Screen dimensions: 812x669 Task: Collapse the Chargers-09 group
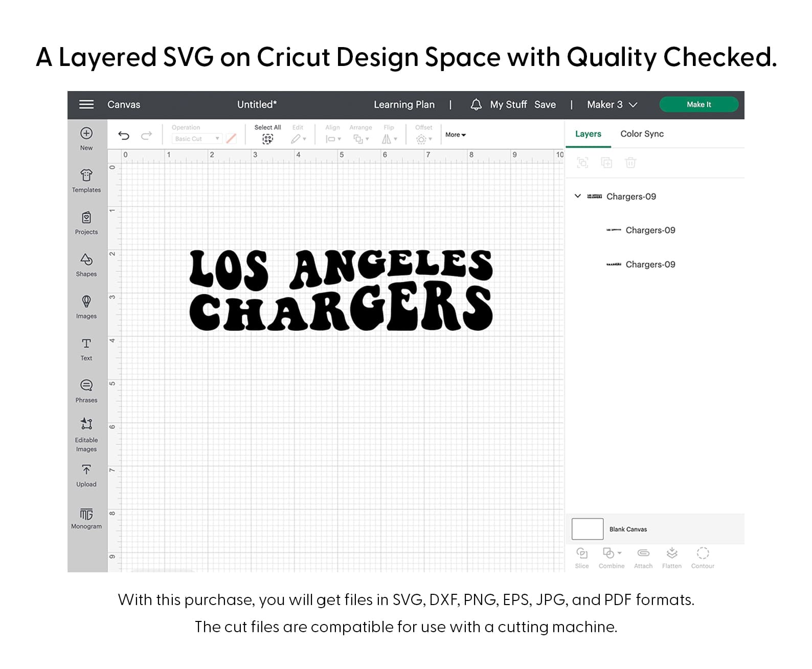coord(578,196)
